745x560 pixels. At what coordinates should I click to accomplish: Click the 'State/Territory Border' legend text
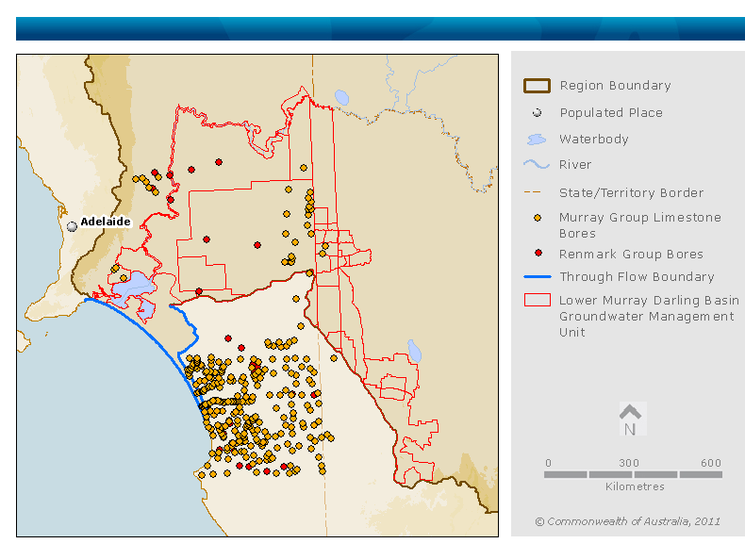[632, 193]
